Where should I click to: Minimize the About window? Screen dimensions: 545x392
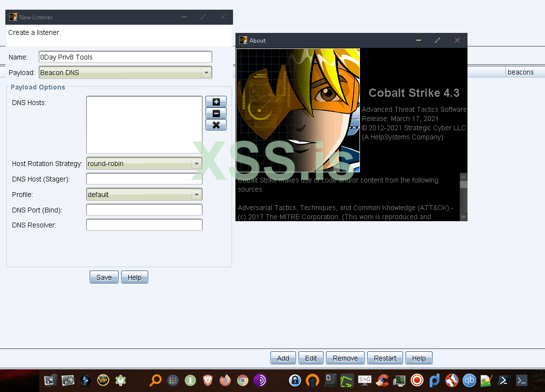point(419,40)
